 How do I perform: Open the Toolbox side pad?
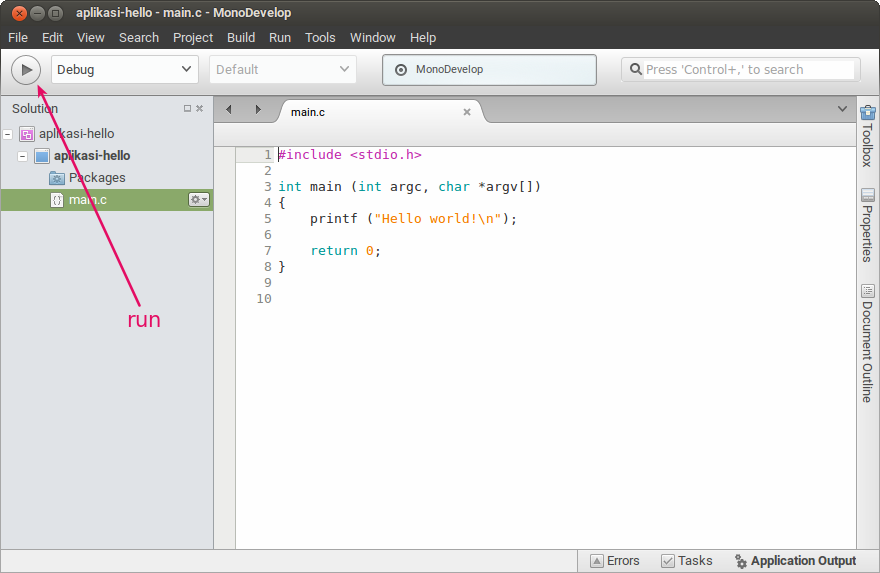[x=868, y=136]
